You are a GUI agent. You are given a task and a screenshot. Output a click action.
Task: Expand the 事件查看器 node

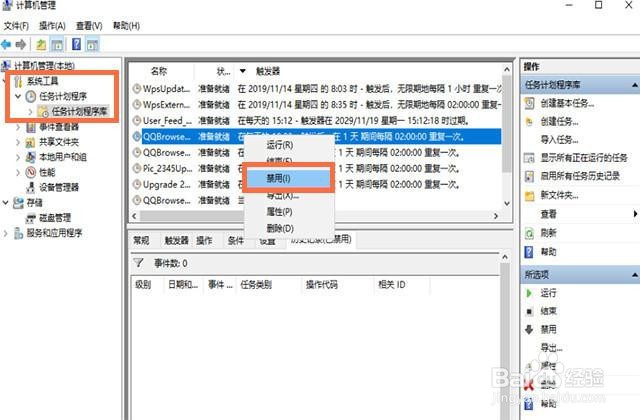[18, 127]
